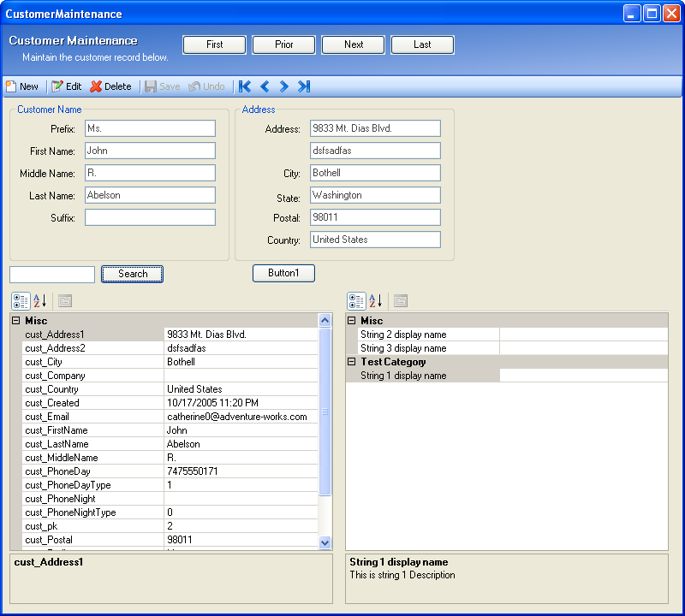685x616 pixels.
Task: Jump to first record with blue arrow
Action: pyautogui.click(x=245, y=86)
